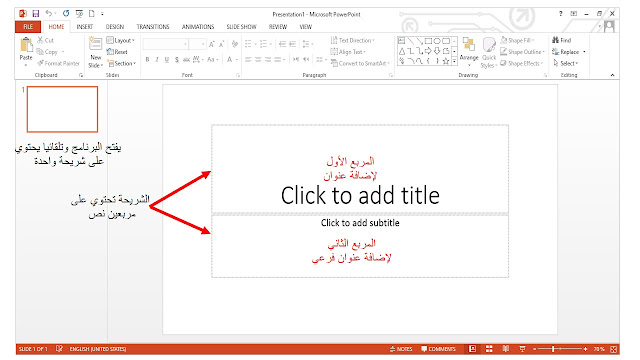The width and height of the screenshot is (640, 360).
Task: Open the Section dropdown
Action: pyautogui.click(x=122, y=63)
